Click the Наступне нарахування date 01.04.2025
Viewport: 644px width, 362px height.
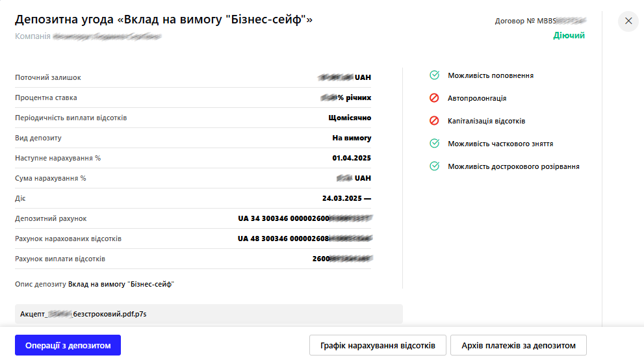click(352, 158)
